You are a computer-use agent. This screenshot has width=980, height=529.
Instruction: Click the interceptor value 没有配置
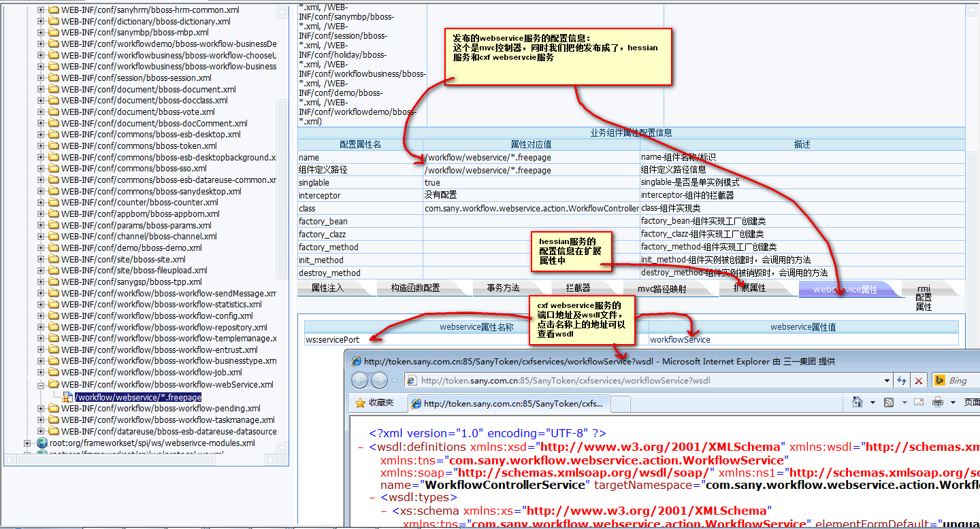[440, 195]
